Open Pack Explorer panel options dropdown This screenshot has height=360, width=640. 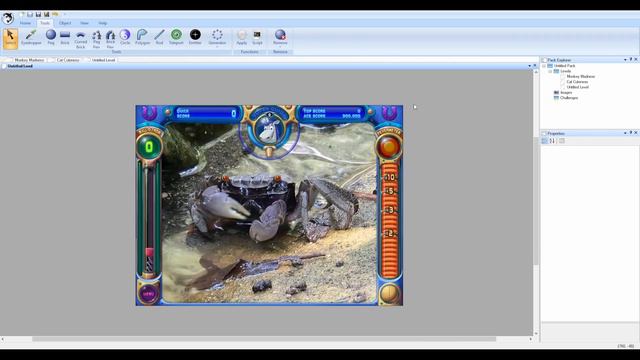pos(625,60)
